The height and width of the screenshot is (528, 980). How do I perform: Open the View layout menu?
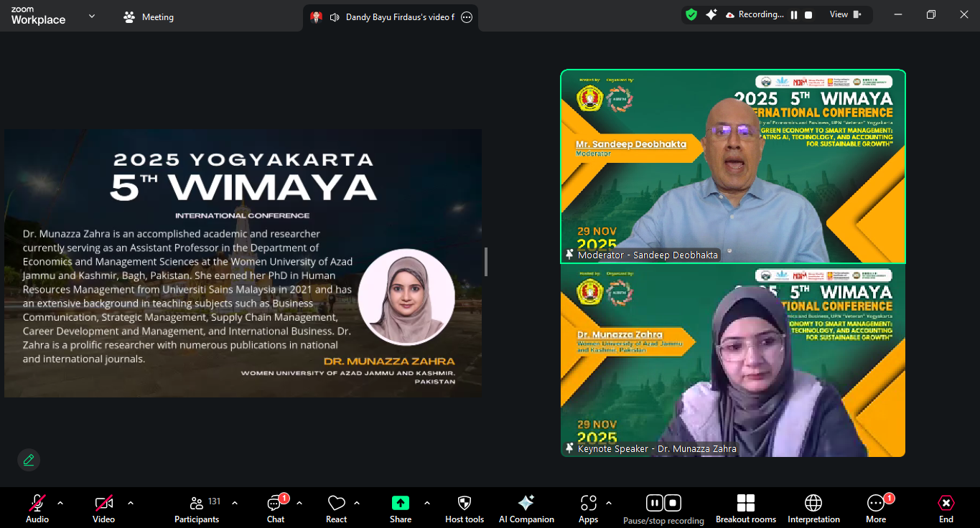[x=844, y=14]
